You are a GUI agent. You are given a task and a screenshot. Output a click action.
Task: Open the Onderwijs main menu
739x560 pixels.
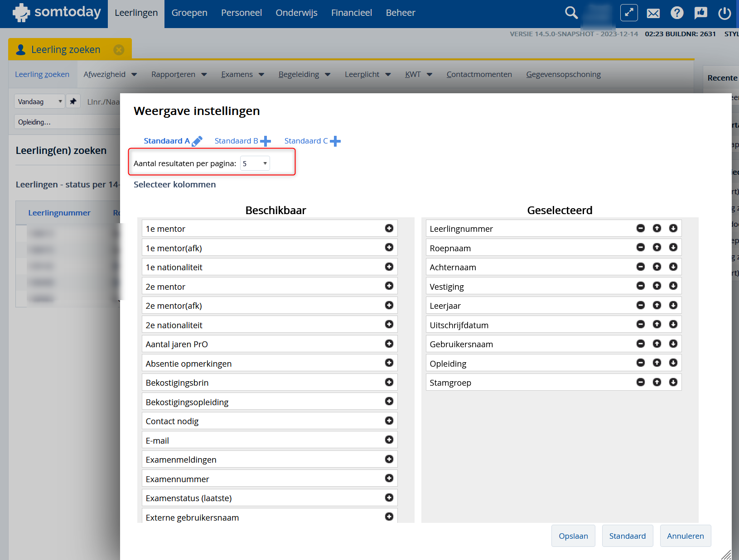(296, 13)
